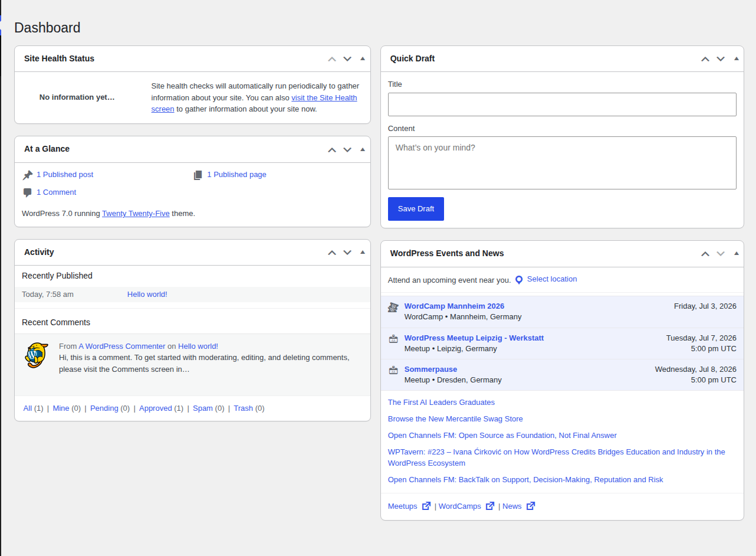Filter comments by Spam
The image size is (756, 556).
tap(203, 408)
